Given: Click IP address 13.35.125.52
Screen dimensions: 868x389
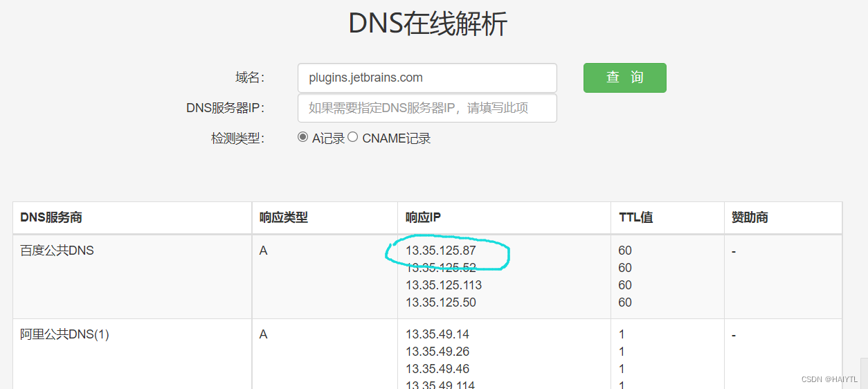Looking at the screenshot, I should pyautogui.click(x=441, y=268).
